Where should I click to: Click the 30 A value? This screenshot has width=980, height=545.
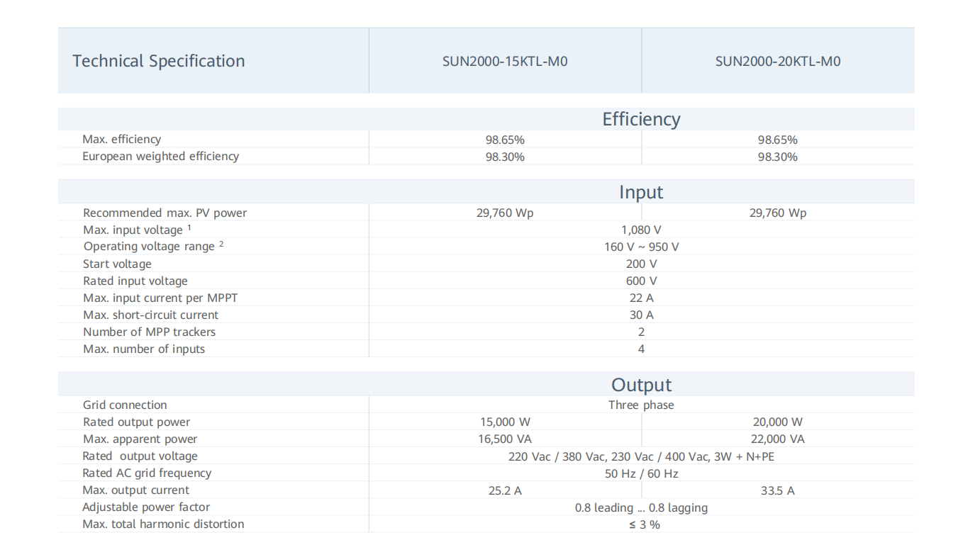coord(641,315)
